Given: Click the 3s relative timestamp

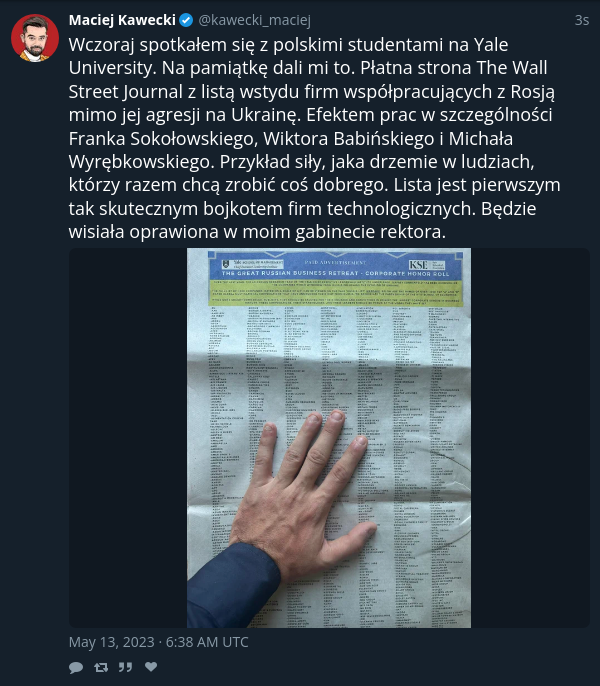Looking at the screenshot, I should coord(582,20).
